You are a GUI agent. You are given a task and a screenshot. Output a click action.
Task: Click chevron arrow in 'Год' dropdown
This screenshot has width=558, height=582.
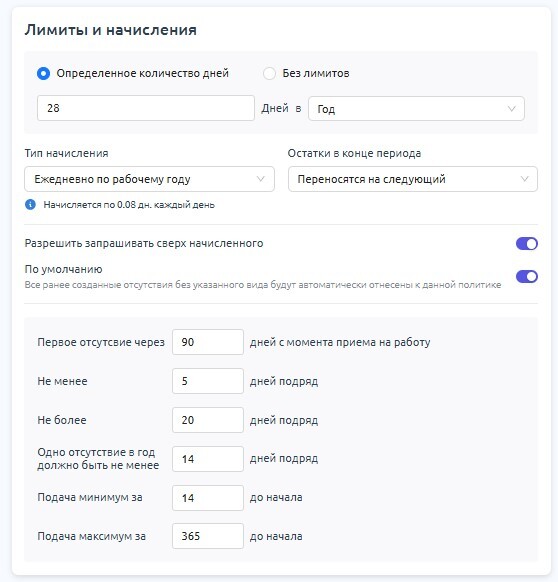(512, 109)
